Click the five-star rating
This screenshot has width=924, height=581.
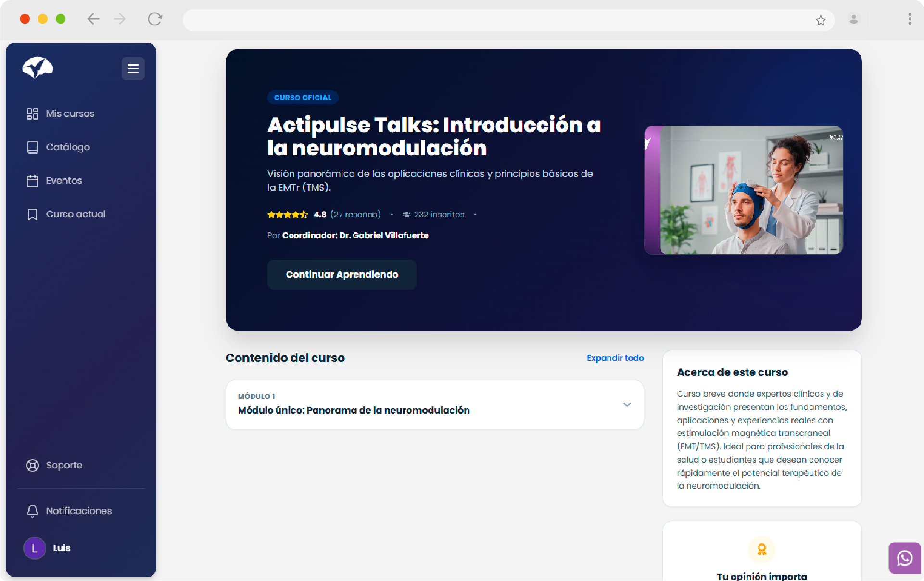pos(288,215)
